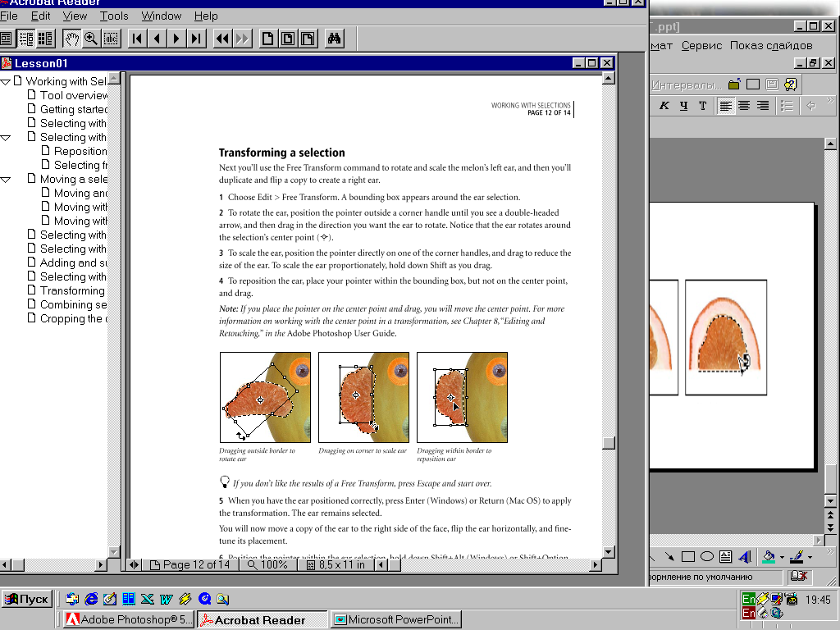Collapse the Selecting with bookmark containing Reposition

click(6, 138)
